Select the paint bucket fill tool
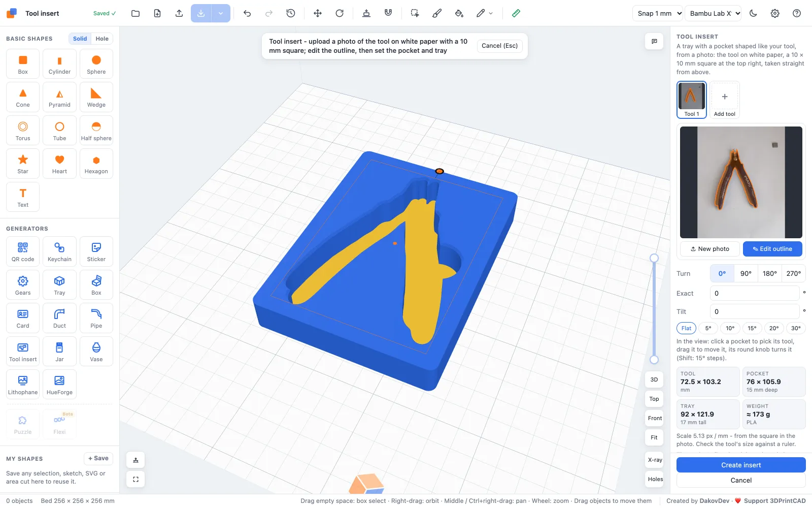 click(x=459, y=13)
